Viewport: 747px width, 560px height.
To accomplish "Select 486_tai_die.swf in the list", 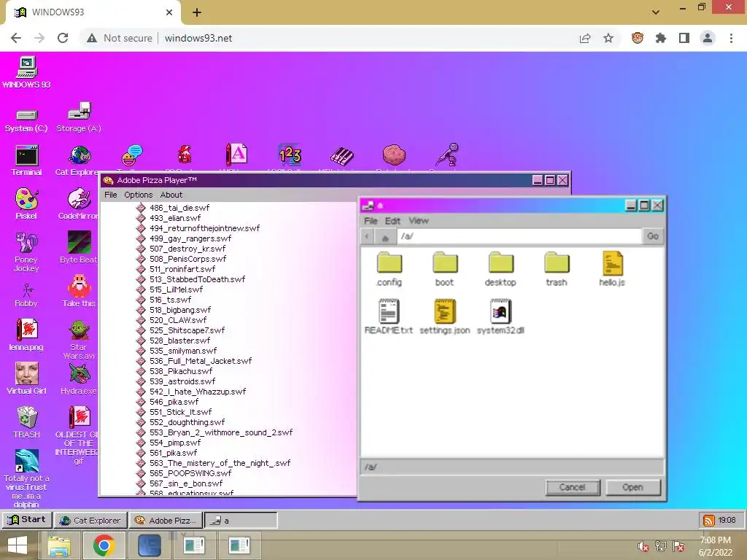I will 179,208.
